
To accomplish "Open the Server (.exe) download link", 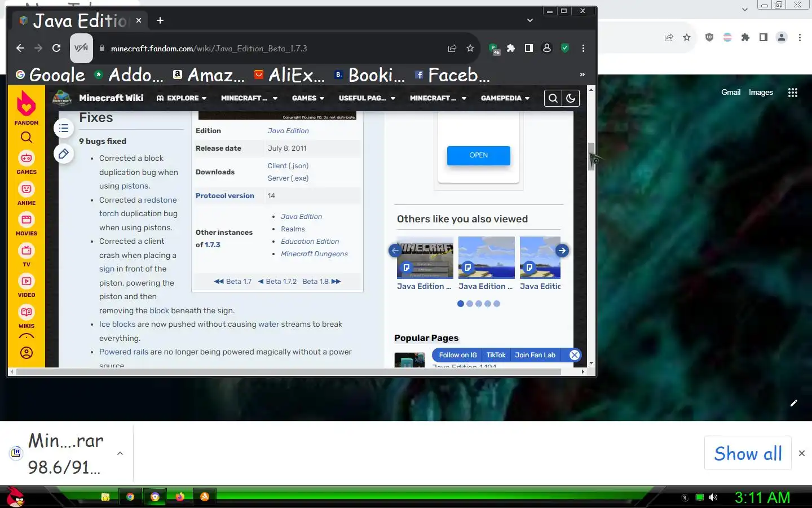I will 288,178.
